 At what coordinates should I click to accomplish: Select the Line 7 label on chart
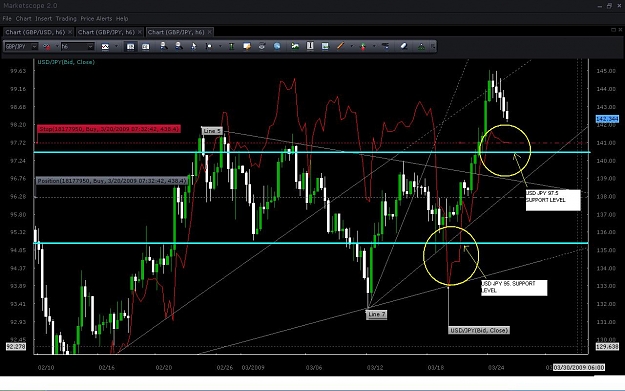[x=376, y=314]
